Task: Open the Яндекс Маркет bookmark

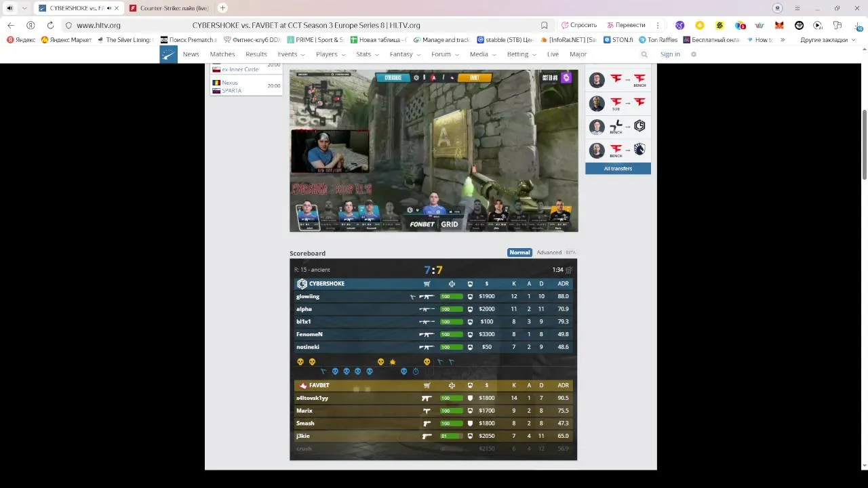Action: tap(66, 40)
